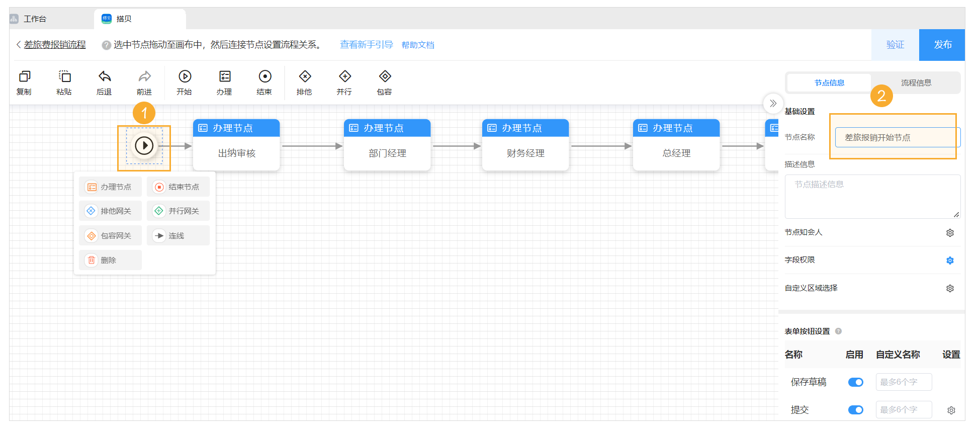
Task: Choose 排他网关 in the node popup
Action: (110, 211)
